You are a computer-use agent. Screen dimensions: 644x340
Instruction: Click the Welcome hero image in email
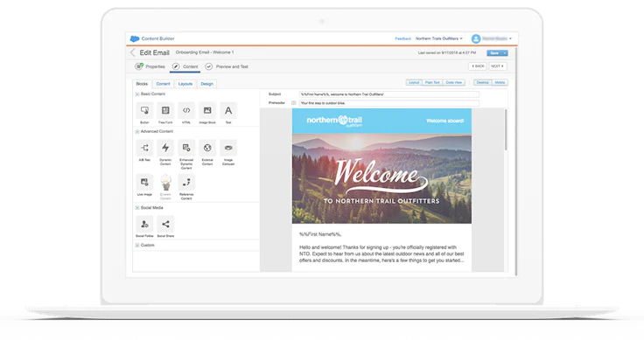coord(381,178)
